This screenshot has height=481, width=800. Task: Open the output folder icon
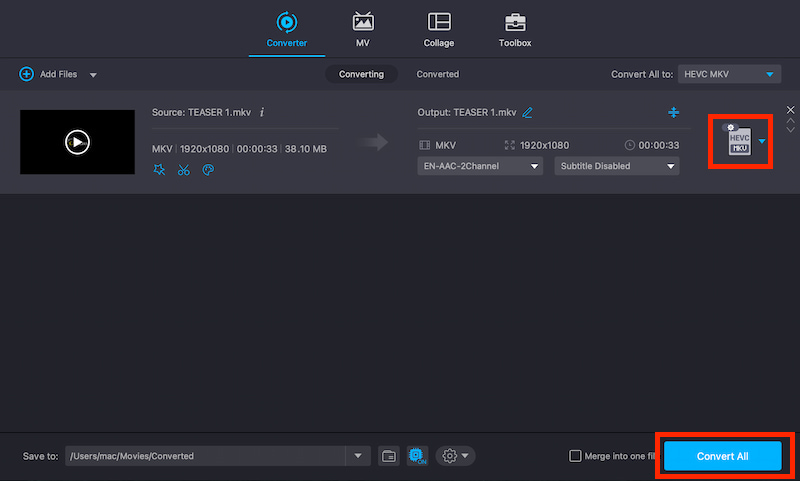[x=389, y=456]
